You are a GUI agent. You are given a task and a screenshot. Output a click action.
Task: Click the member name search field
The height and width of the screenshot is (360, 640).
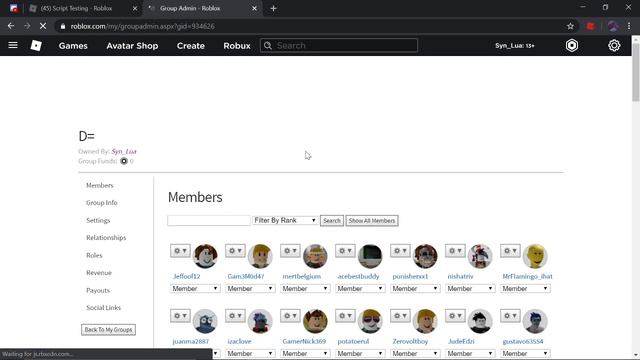(209, 220)
